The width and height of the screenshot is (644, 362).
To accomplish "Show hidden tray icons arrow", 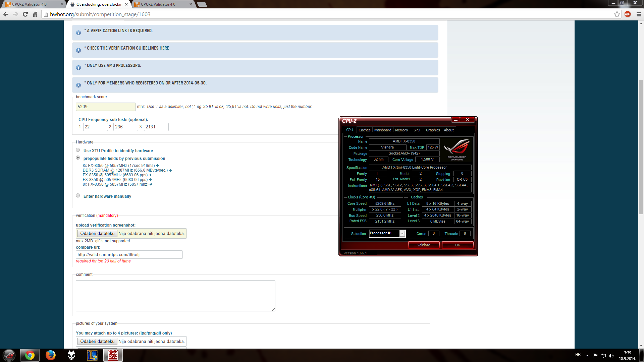I will pyautogui.click(x=587, y=356).
